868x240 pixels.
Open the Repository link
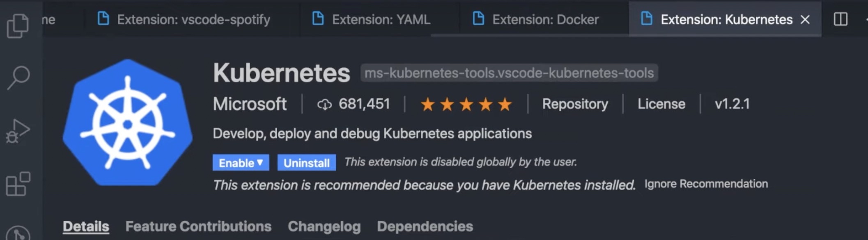coord(575,104)
